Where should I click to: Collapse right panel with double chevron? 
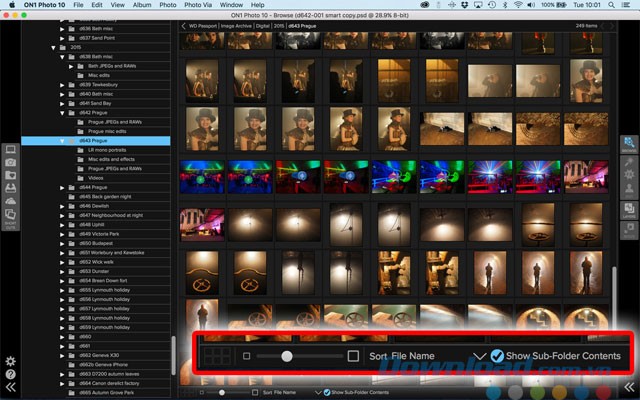[630, 387]
